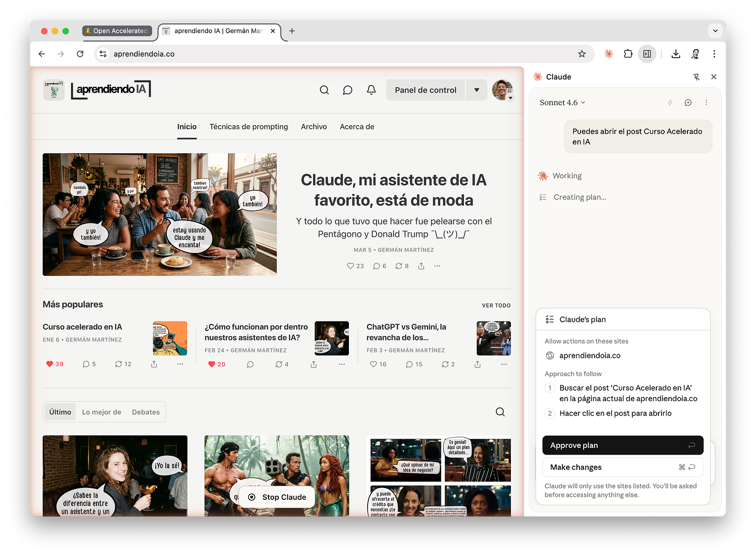
Task: Click Approve plan button
Action: [623, 445]
